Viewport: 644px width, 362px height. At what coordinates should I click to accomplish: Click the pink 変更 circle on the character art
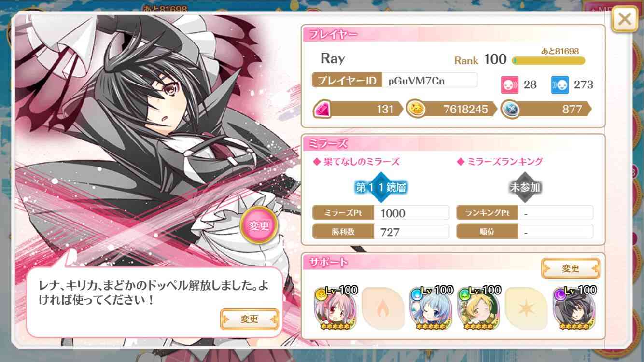(259, 225)
